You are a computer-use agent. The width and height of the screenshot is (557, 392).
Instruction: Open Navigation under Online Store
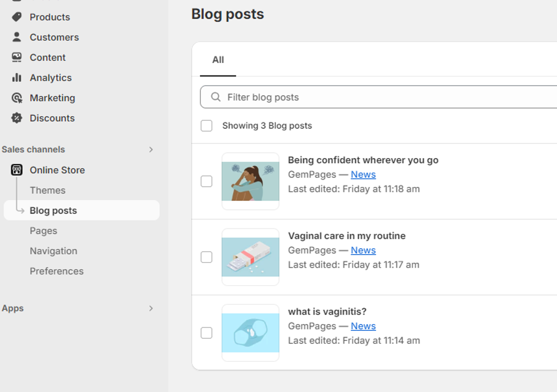pos(53,251)
